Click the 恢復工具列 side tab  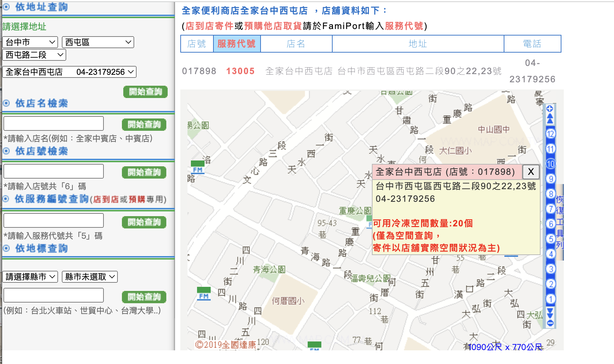(560, 222)
